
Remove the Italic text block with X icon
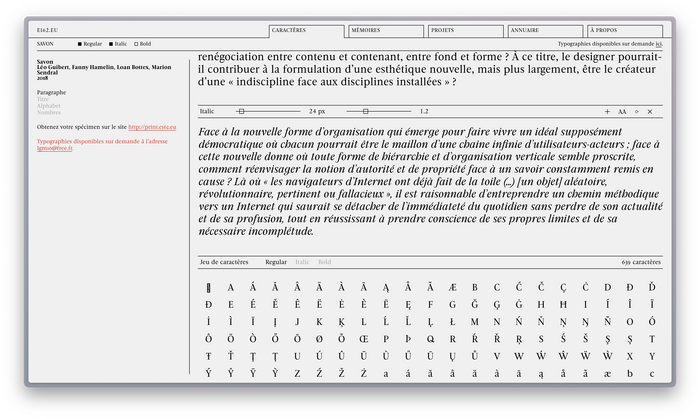tap(650, 112)
